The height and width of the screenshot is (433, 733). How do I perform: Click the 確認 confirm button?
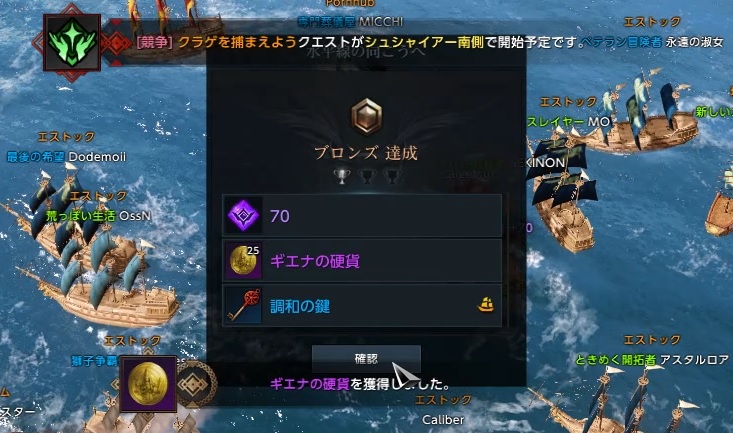pos(366,359)
